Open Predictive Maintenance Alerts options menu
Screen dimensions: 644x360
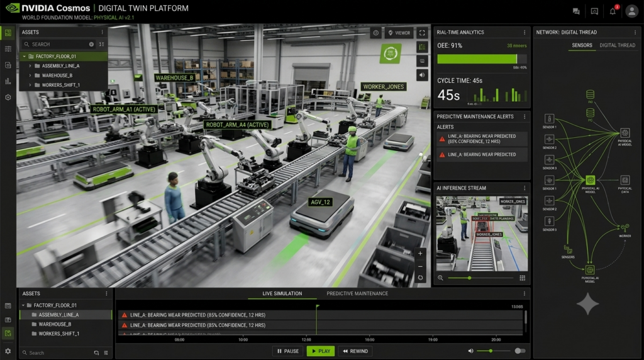525,116
